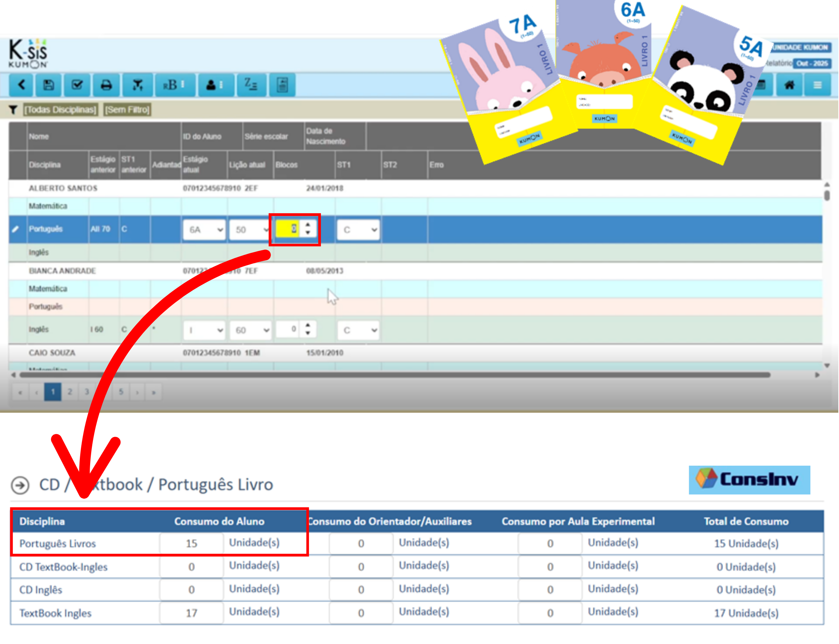Click the save floppy disk icon
839x644 pixels.
coord(49,85)
